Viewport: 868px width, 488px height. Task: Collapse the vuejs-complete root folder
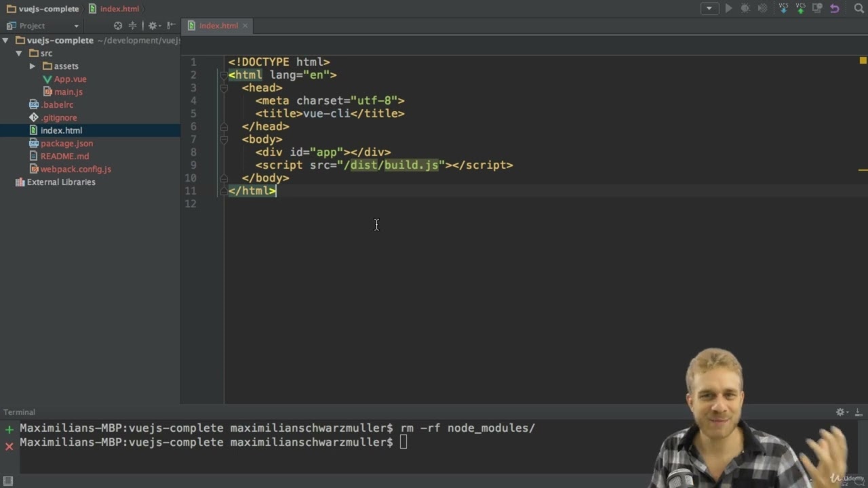click(x=6, y=41)
